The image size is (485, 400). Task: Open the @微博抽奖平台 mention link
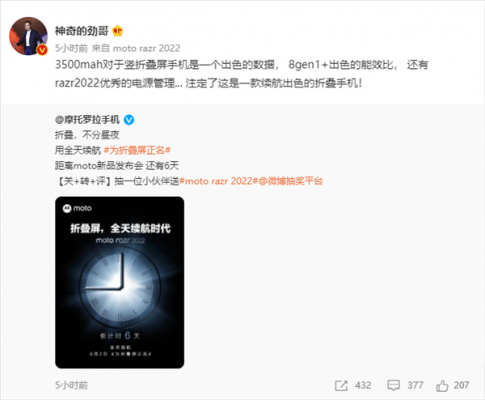pos(291,181)
